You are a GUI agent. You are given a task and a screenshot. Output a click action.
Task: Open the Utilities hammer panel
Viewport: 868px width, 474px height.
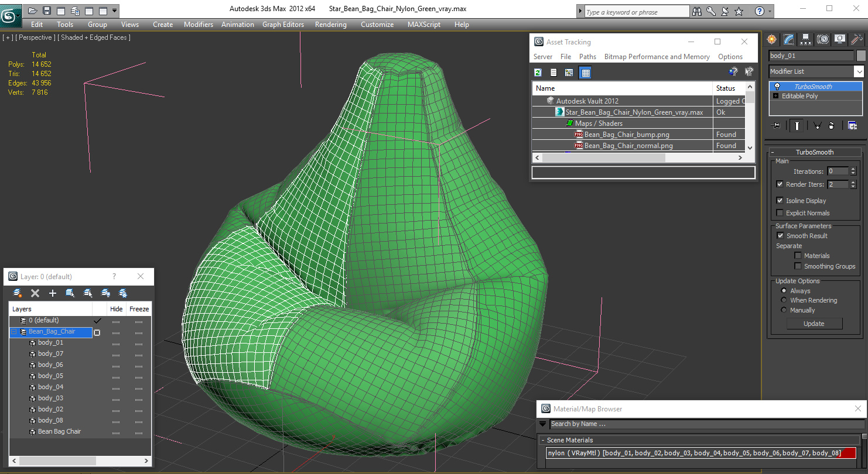point(857,39)
